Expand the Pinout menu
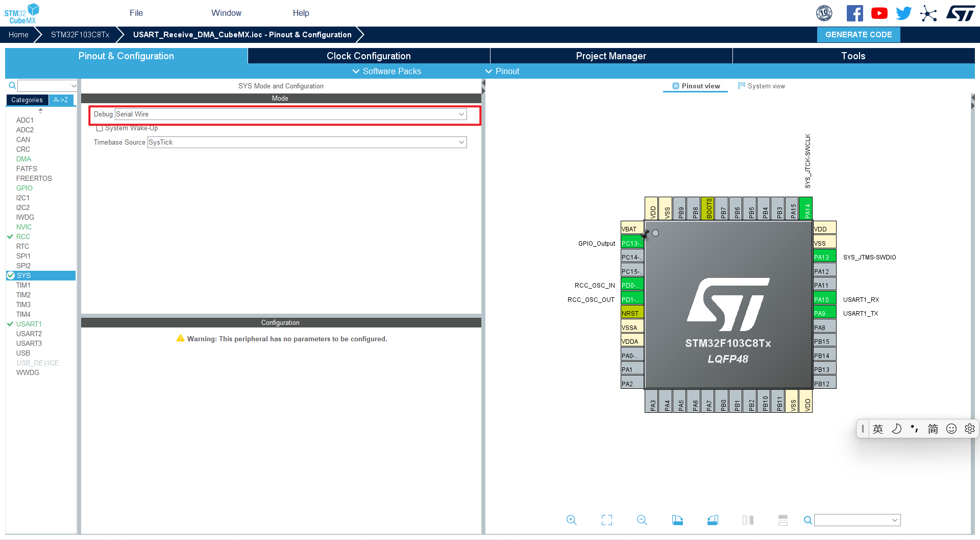Image resolution: width=980 pixels, height=540 pixels. click(502, 72)
